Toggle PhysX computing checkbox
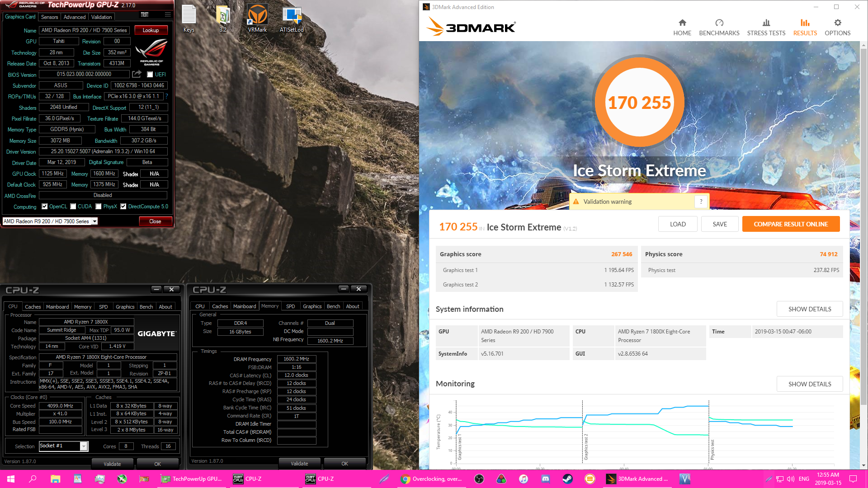 click(x=99, y=206)
